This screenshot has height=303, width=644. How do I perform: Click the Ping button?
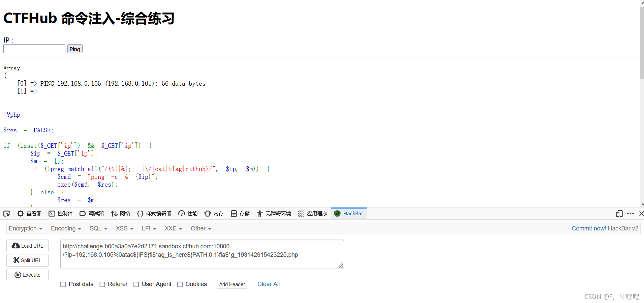point(75,49)
